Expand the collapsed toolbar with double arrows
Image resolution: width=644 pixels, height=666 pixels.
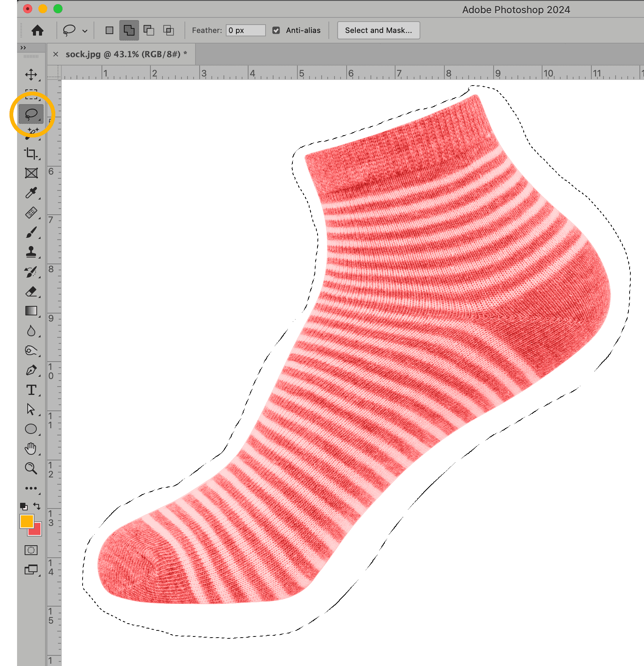(23, 48)
